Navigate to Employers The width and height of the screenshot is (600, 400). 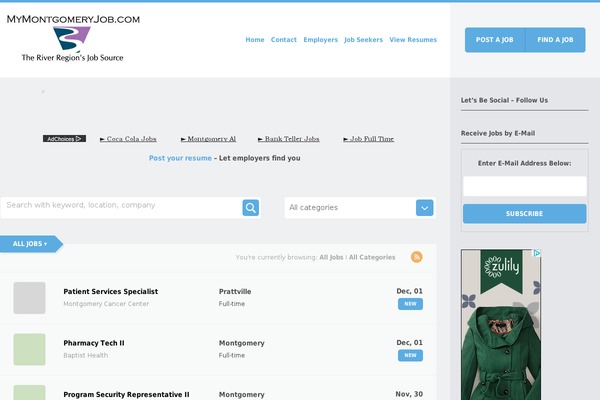[x=321, y=40]
